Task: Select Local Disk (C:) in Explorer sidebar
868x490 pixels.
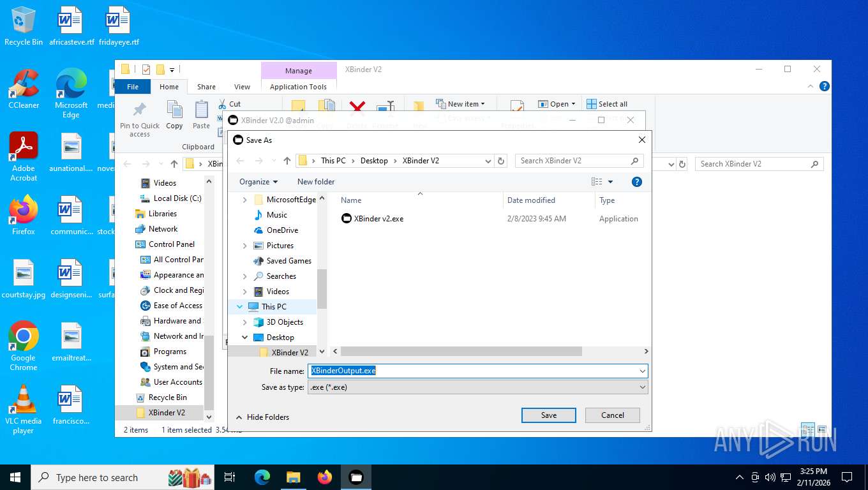Action: [x=170, y=198]
